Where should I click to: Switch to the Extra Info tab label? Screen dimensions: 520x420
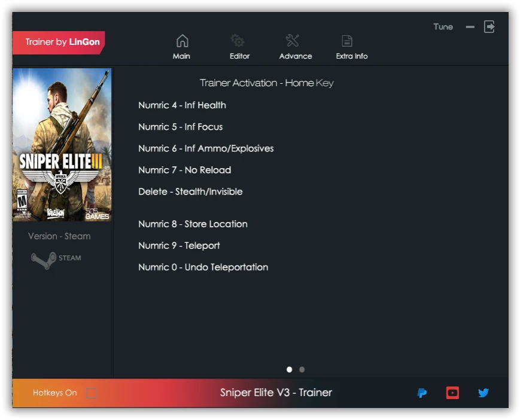point(352,56)
